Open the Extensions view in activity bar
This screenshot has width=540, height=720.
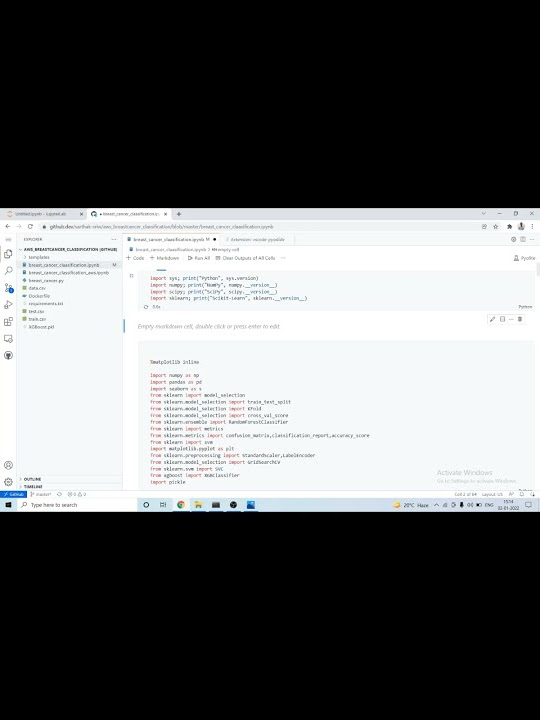8,321
